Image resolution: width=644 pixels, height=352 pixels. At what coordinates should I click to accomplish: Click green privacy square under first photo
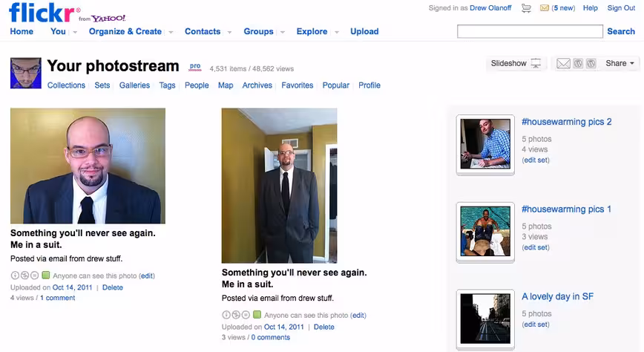(45, 275)
